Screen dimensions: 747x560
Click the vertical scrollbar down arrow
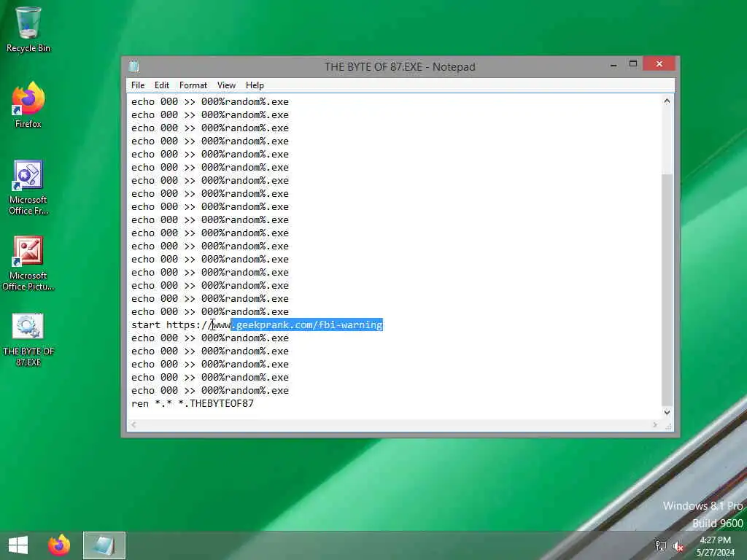(x=667, y=413)
